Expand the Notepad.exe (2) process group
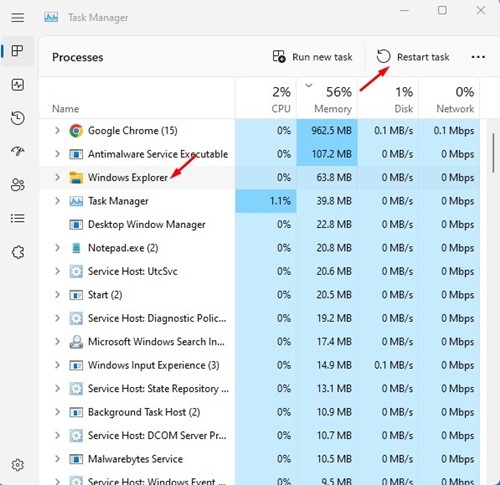The width and height of the screenshot is (500, 485). pos(57,248)
